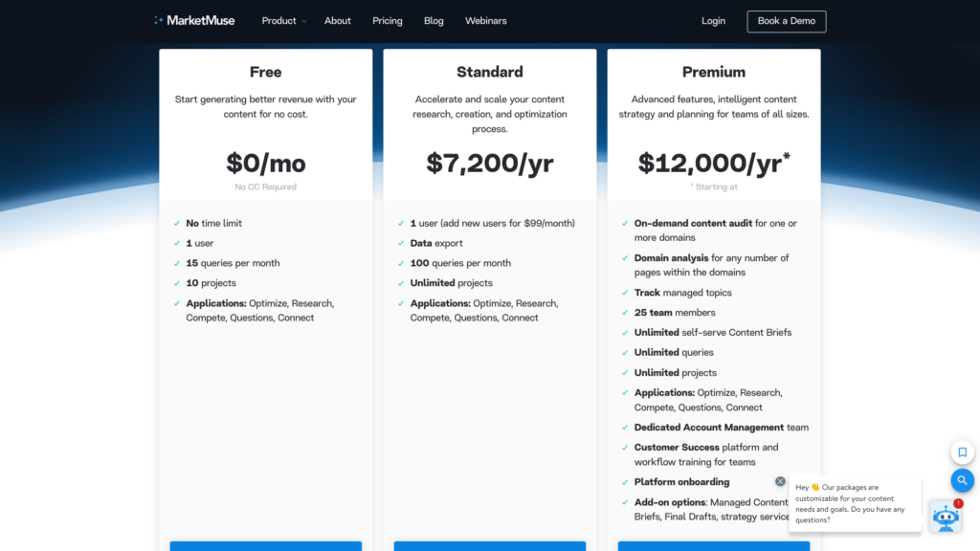Click the $12,000/yr price
Viewport: 980px width, 551px height.
coord(714,163)
